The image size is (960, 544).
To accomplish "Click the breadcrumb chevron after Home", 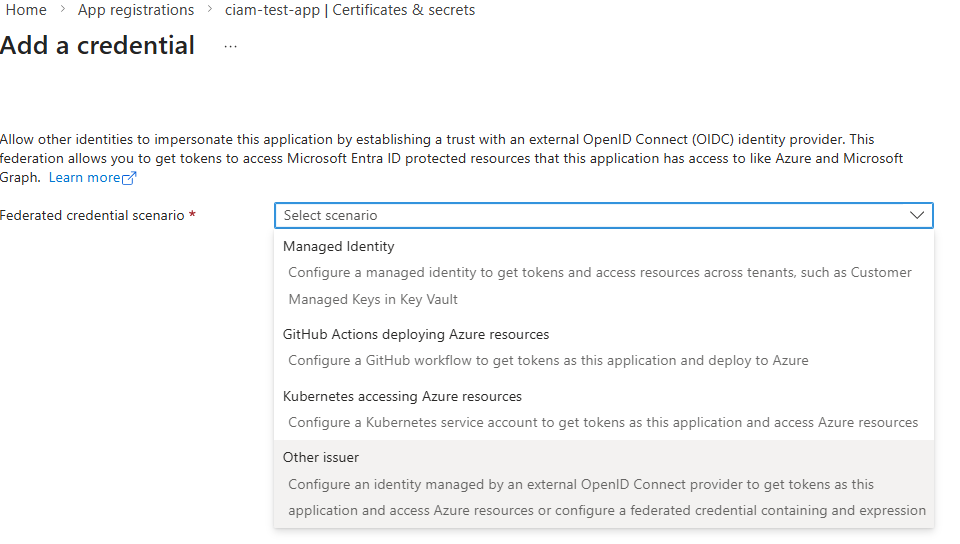I will (x=62, y=11).
